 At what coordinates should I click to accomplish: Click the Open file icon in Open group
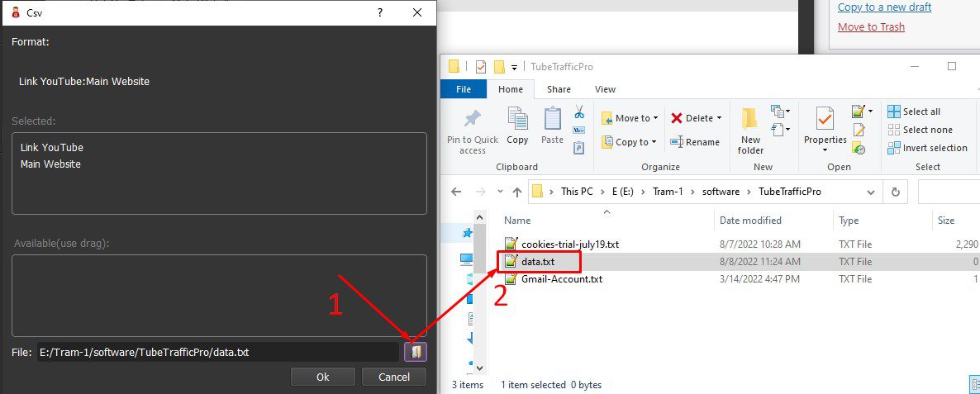(857, 112)
